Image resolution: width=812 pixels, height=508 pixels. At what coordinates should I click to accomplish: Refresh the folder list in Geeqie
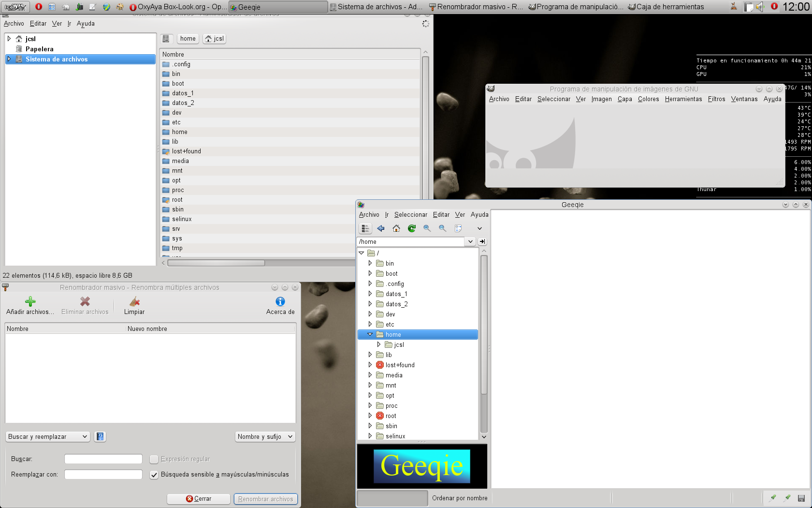tap(412, 228)
